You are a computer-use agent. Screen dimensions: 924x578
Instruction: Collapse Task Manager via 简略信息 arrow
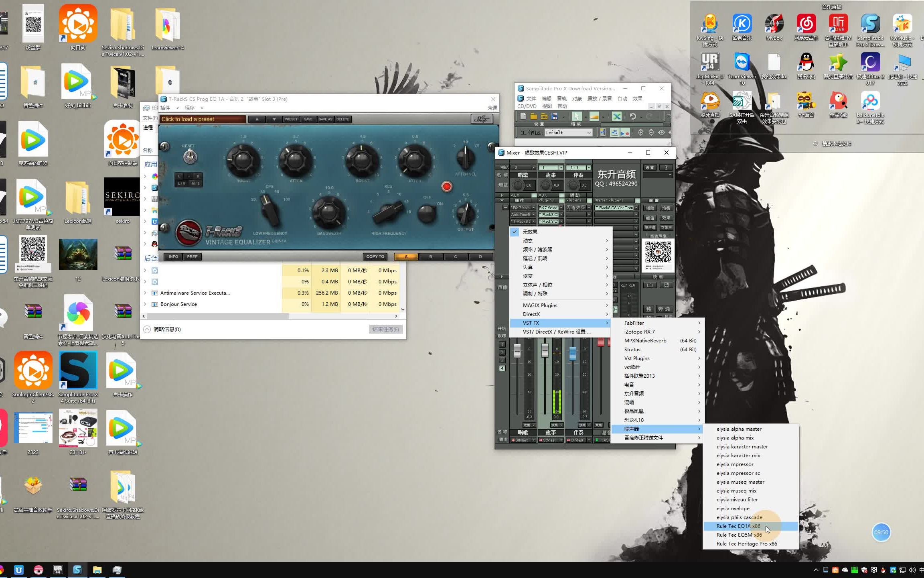coord(147,329)
